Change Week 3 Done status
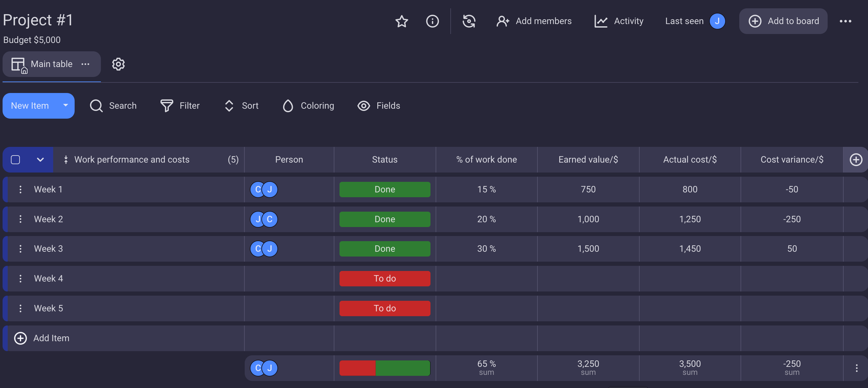The height and width of the screenshot is (388, 868). point(384,249)
